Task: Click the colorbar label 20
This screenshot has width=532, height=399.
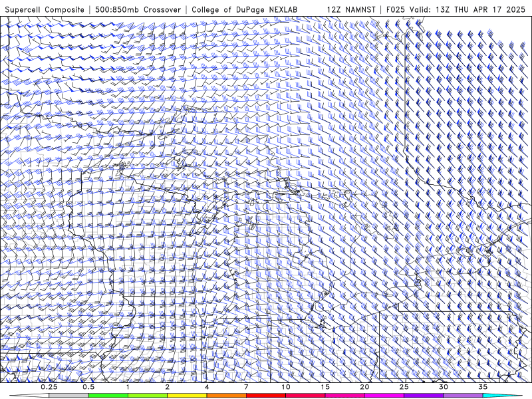Action: [364, 387]
